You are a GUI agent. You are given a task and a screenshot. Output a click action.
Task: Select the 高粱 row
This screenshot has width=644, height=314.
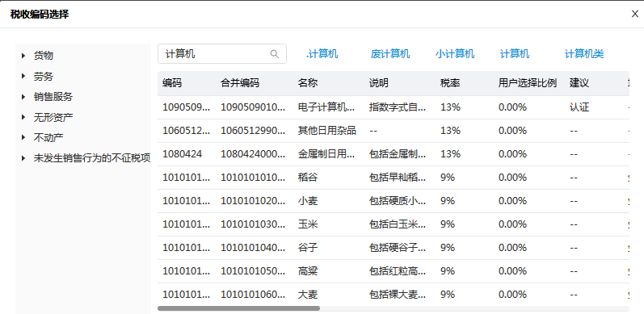[x=393, y=271]
